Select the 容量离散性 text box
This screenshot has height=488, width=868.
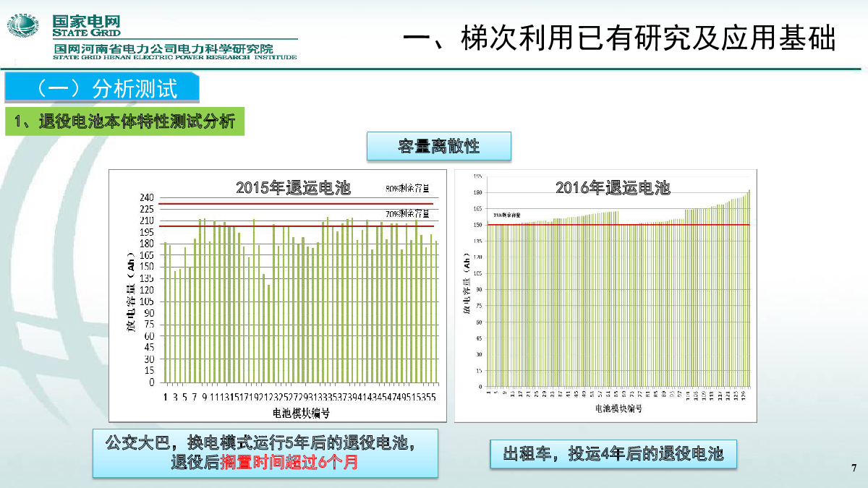pos(439,146)
